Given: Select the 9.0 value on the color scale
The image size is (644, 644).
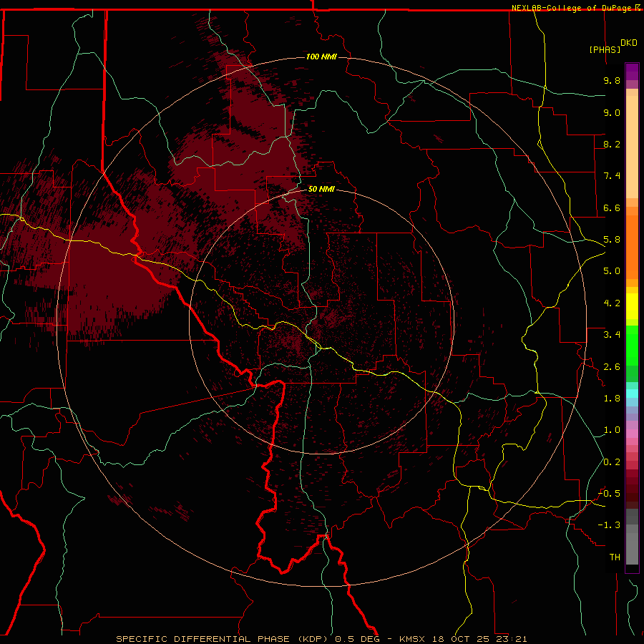Looking at the screenshot, I should 612,112.
